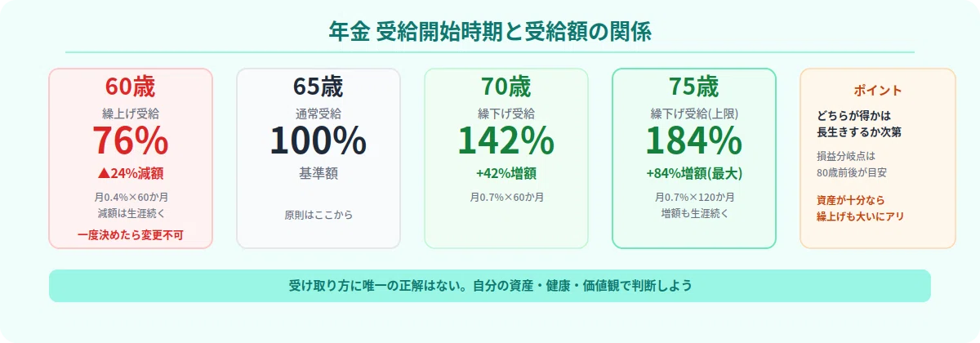Click the 基準額 label
The width and height of the screenshot is (980, 343).
(318, 173)
